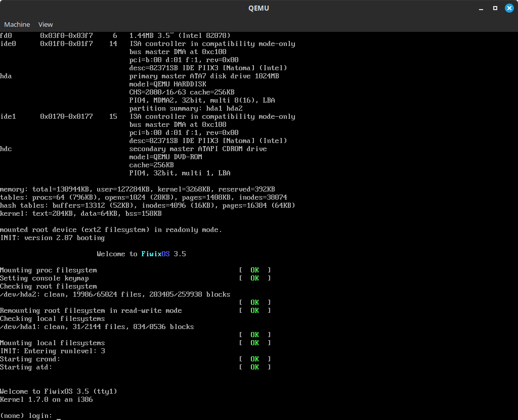The image size is (518, 420).
Task: Click the OK status beside Starting atd
Action: click(x=254, y=367)
